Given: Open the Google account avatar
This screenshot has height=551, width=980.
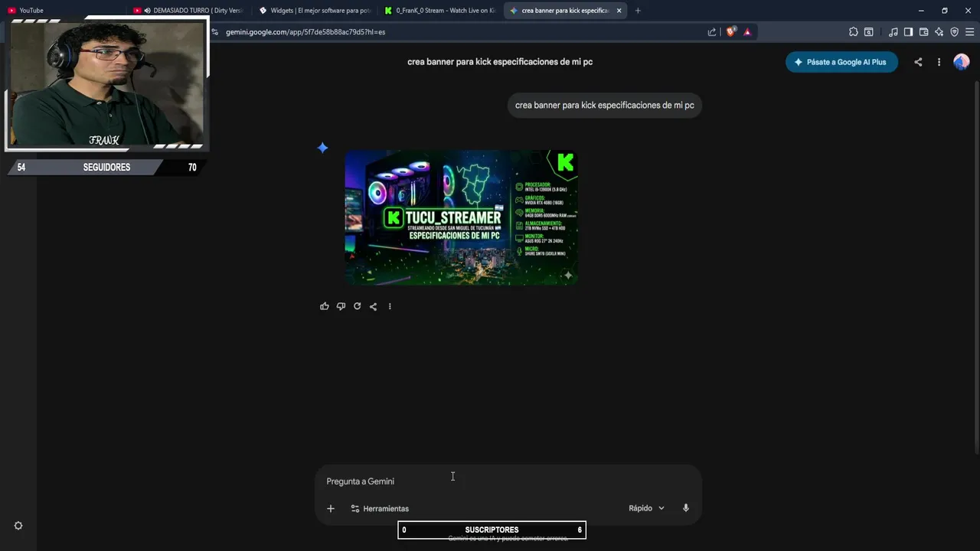Looking at the screenshot, I should tap(962, 62).
